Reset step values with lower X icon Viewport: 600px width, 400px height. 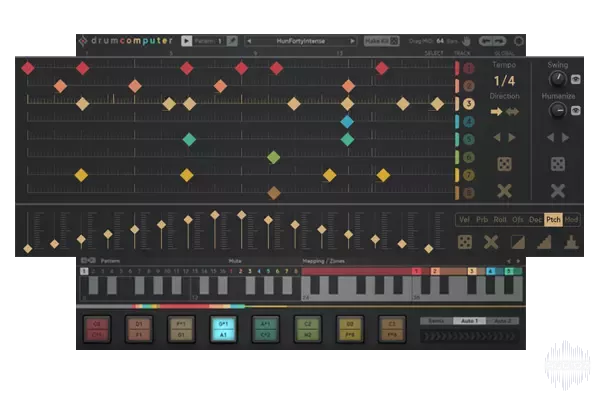tap(491, 242)
